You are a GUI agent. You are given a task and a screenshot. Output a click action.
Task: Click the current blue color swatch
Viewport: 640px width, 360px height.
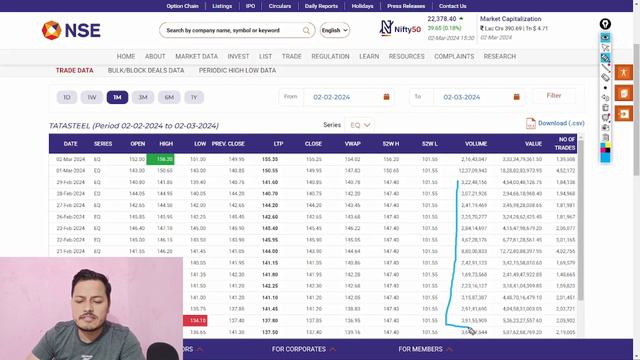605,158
